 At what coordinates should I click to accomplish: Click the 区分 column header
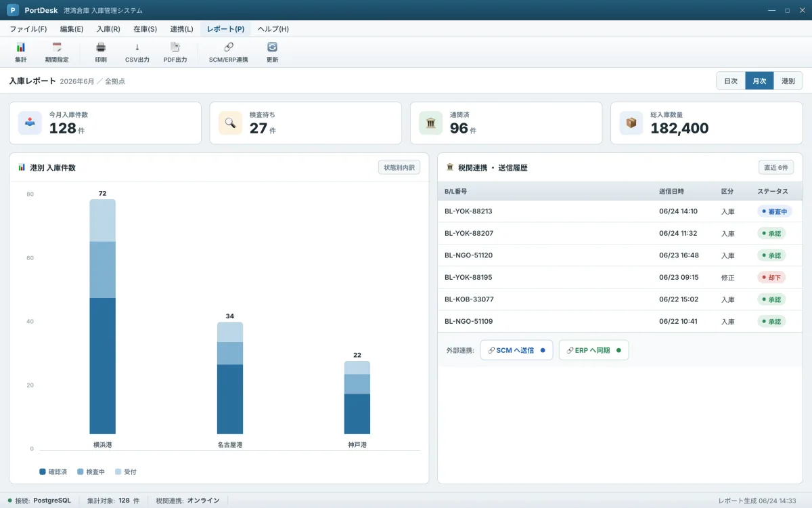click(727, 192)
